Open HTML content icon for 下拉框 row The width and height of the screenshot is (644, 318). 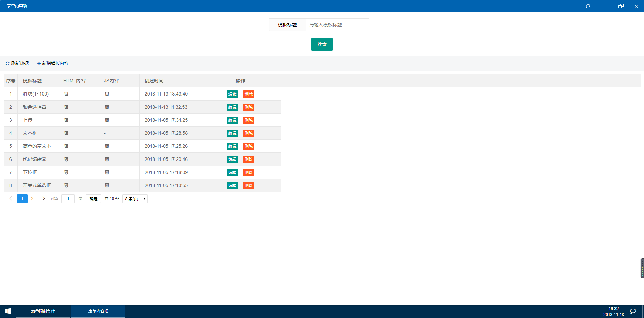tap(66, 172)
